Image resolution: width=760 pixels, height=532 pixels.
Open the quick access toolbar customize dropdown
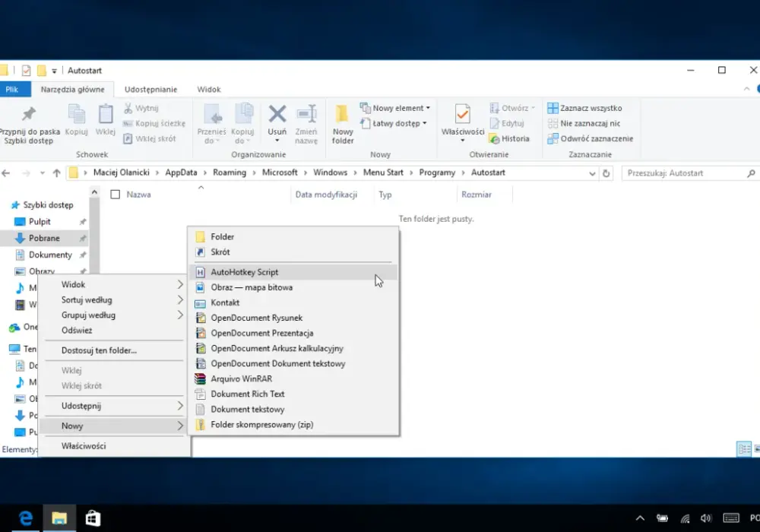pos(54,71)
